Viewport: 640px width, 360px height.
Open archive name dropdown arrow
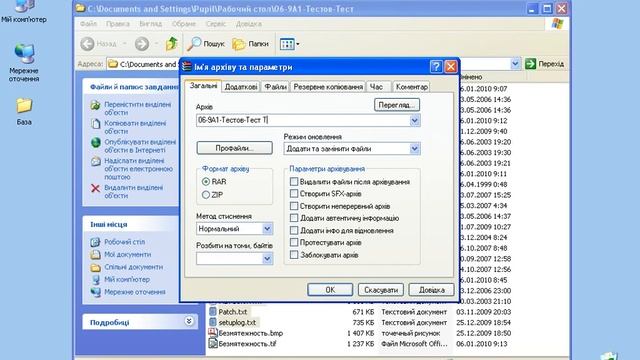coord(414,120)
